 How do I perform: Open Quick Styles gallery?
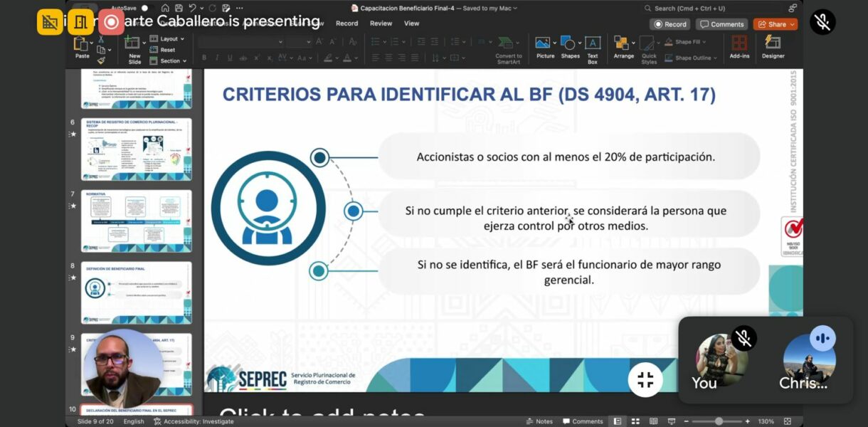(x=649, y=48)
